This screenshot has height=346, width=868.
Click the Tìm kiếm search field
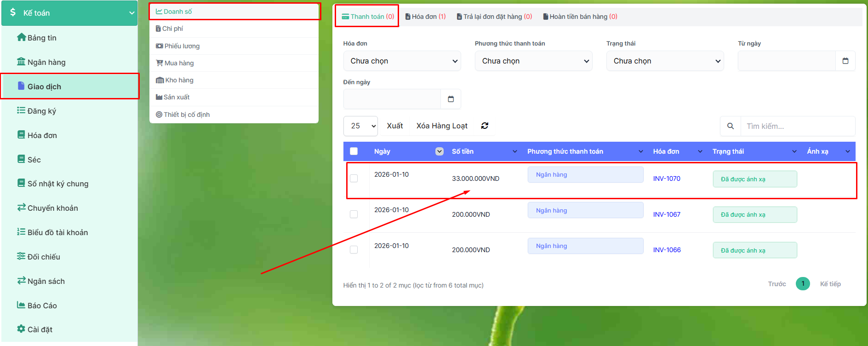[797, 126]
